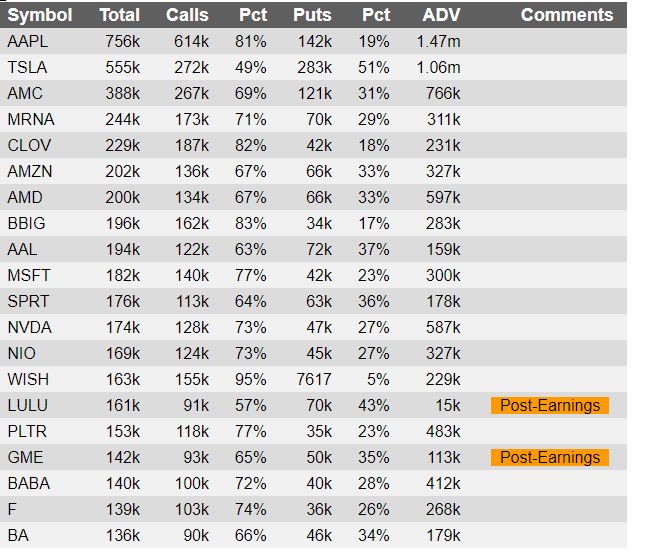This screenshot has width=667, height=556.
Task: Select the BABA total 140k cell
Action: pos(123,484)
